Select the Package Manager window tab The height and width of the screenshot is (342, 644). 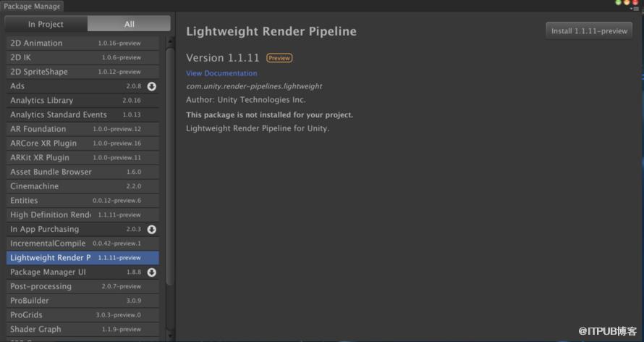coord(32,7)
